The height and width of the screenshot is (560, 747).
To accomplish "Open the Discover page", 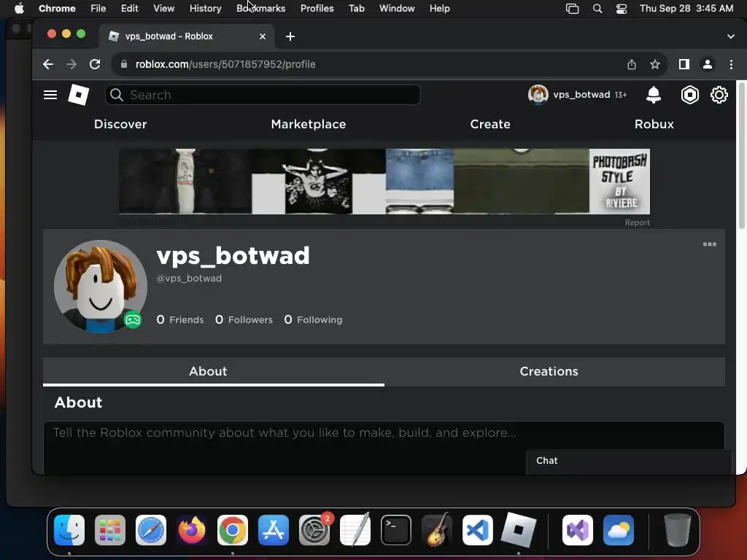I will (120, 124).
